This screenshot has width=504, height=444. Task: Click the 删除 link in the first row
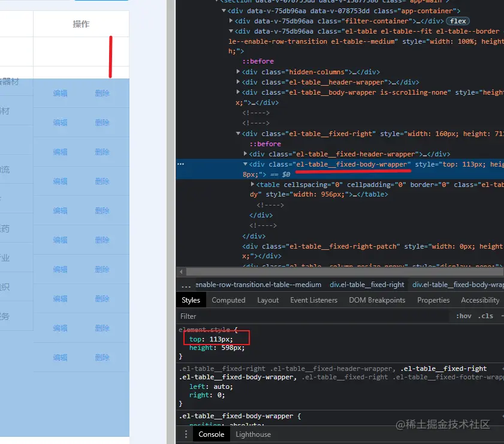point(102,93)
